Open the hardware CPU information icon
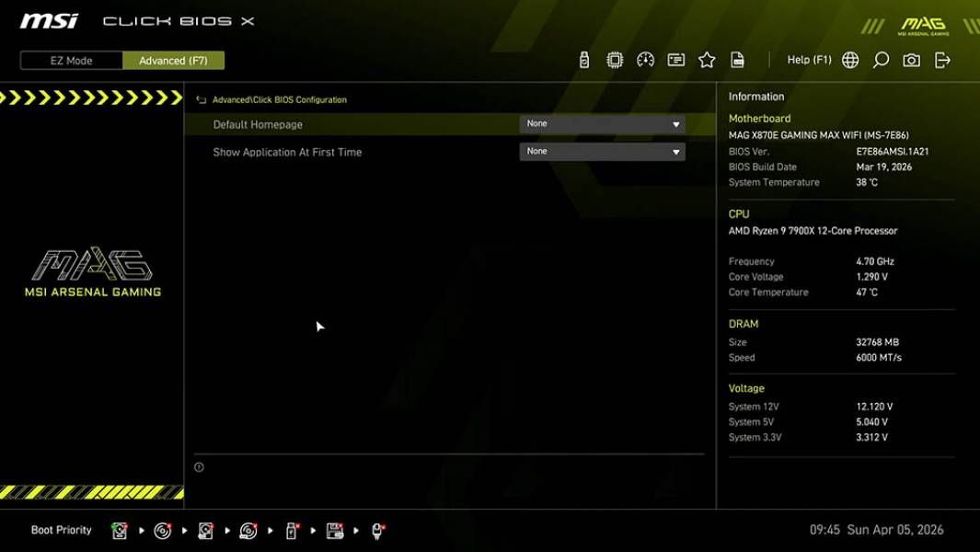This screenshot has height=552, width=980. pyautogui.click(x=615, y=59)
